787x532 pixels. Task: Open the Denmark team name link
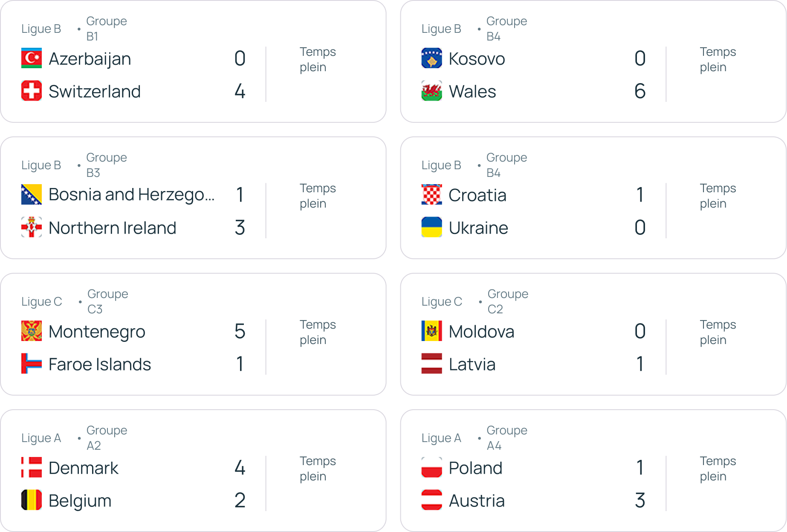[x=83, y=468]
